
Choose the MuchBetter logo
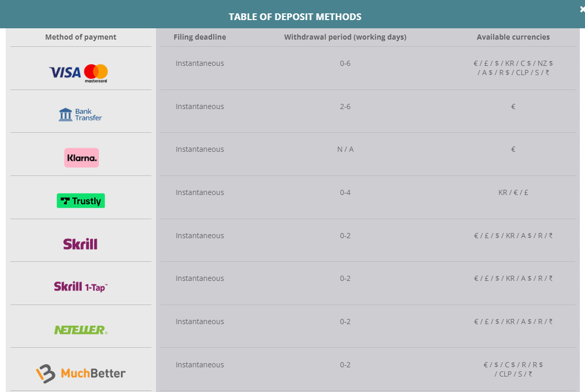click(80, 373)
